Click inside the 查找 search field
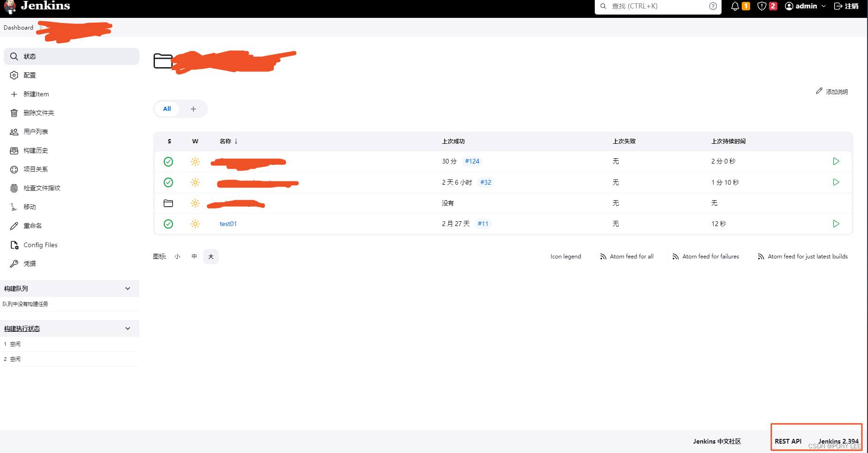Image resolution: width=868 pixels, height=453 pixels. click(657, 6)
